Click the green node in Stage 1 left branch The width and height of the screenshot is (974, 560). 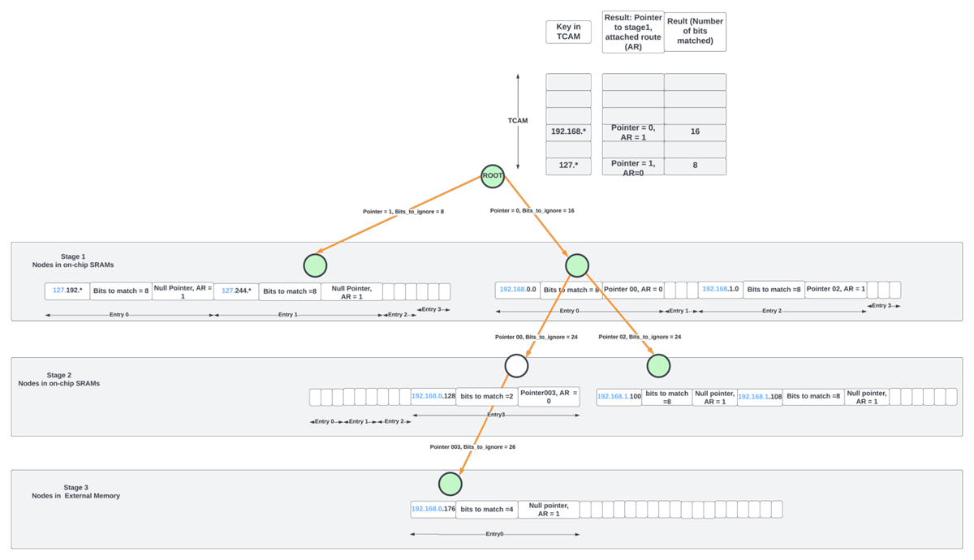(315, 265)
